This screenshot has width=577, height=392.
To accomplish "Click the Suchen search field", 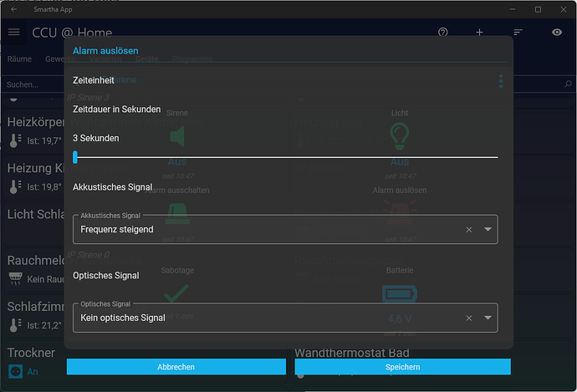I will (x=33, y=84).
